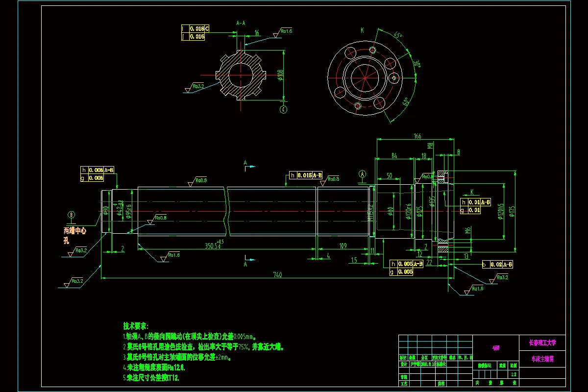Select the 45° angle dimension

(x=398, y=35)
